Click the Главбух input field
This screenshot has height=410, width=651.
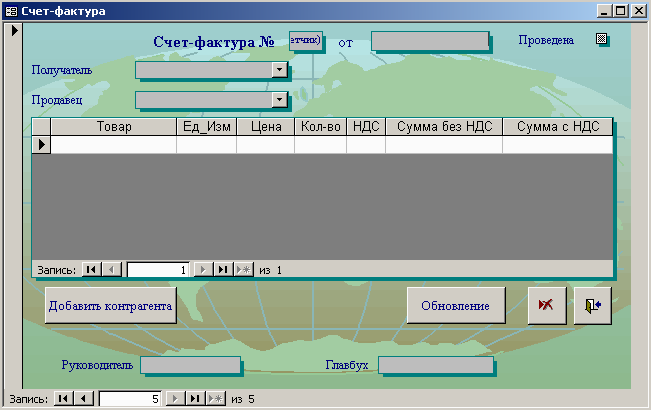[x=436, y=365]
